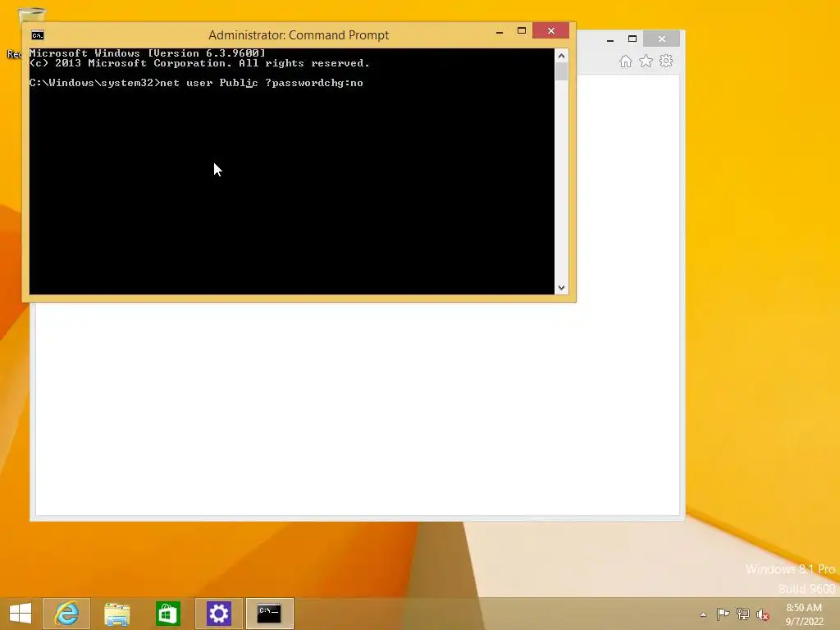This screenshot has width=840, height=630.
Task: Open File Explorer from taskbar
Action: tap(116, 614)
